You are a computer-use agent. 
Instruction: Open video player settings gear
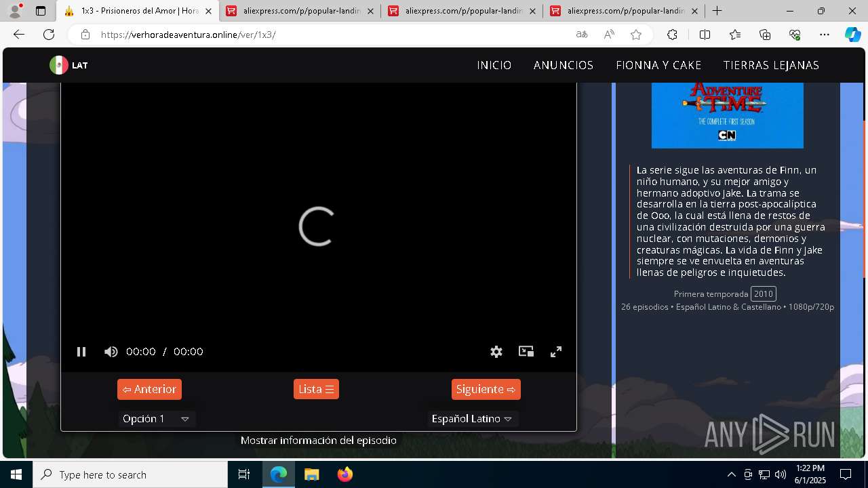tap(496, 352)
